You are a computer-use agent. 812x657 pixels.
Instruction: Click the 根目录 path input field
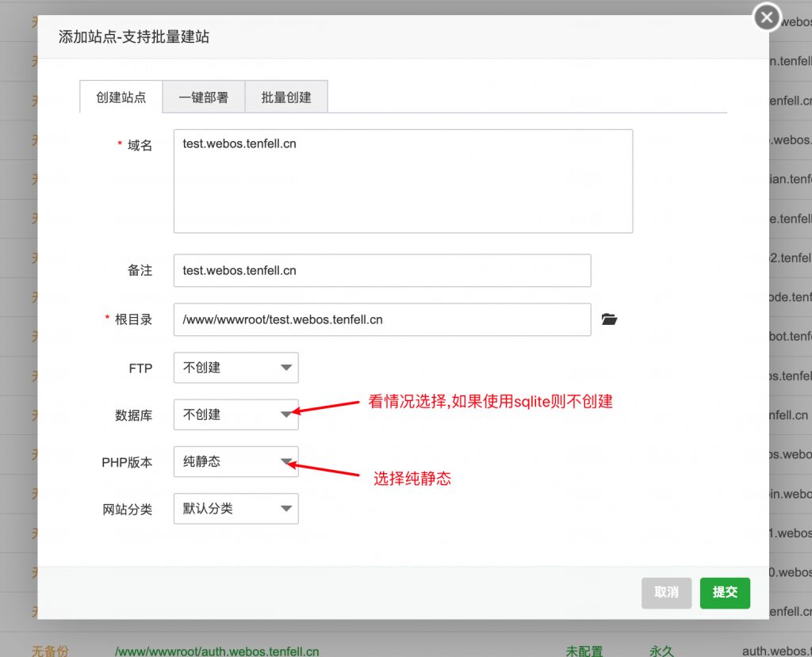(x=382, y=319)
